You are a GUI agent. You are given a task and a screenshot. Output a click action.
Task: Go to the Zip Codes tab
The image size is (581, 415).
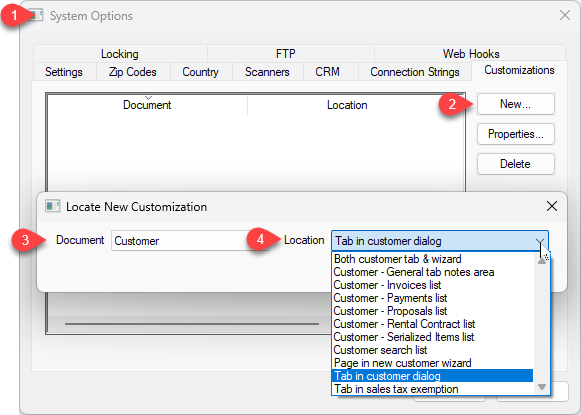133,72
